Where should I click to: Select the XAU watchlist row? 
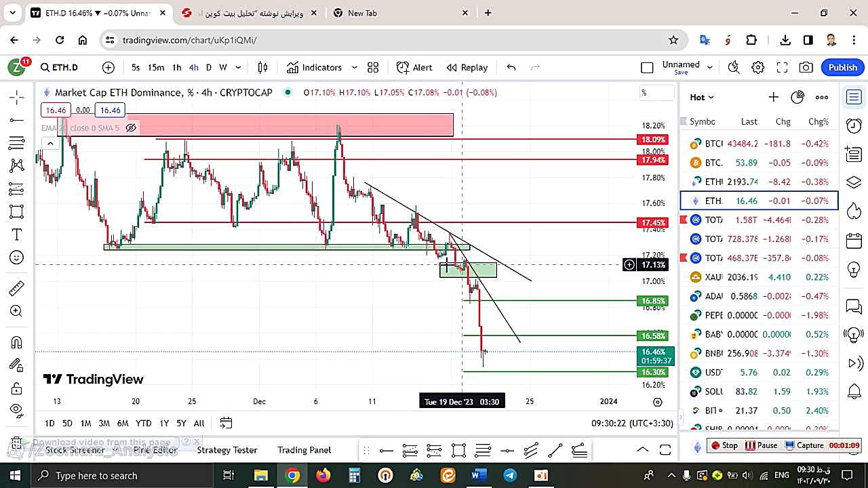click(x=759, y=277)
